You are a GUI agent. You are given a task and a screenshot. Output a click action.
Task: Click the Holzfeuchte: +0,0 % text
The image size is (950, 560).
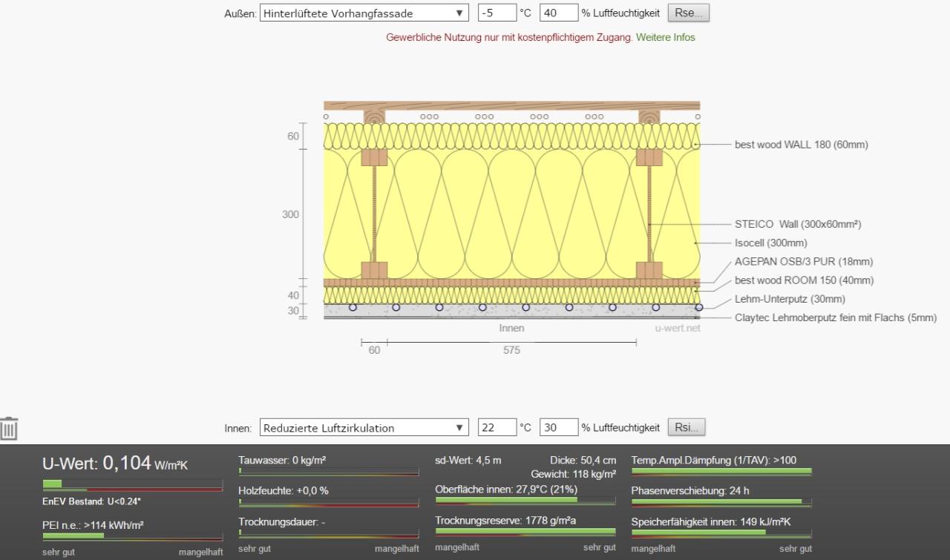click(284, 491)
